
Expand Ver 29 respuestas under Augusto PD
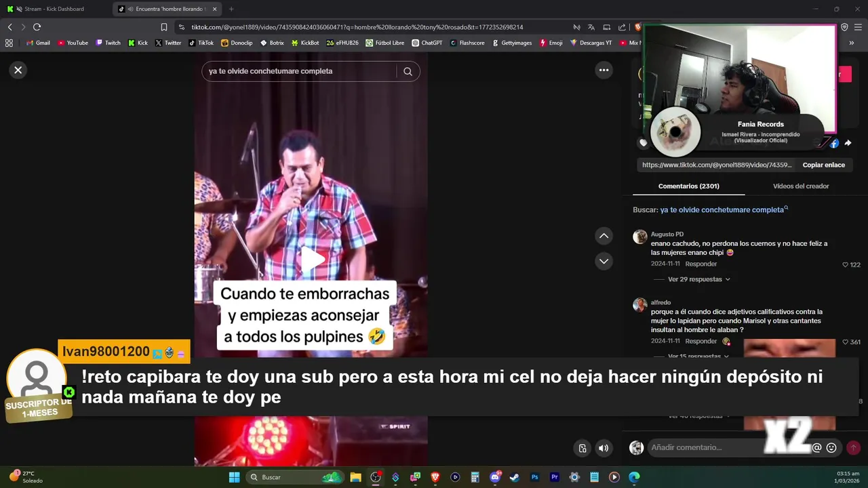coord(698,279)
